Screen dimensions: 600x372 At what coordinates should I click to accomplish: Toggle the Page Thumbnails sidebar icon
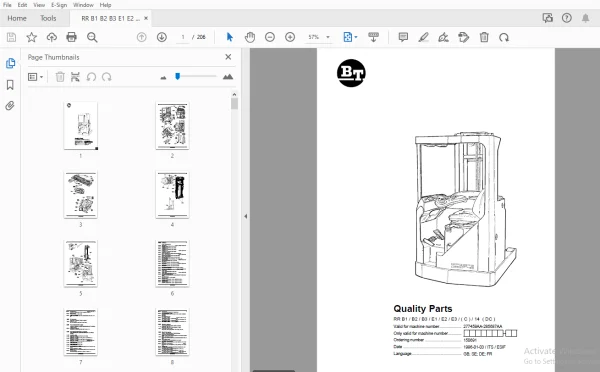(x=10, y=63)
